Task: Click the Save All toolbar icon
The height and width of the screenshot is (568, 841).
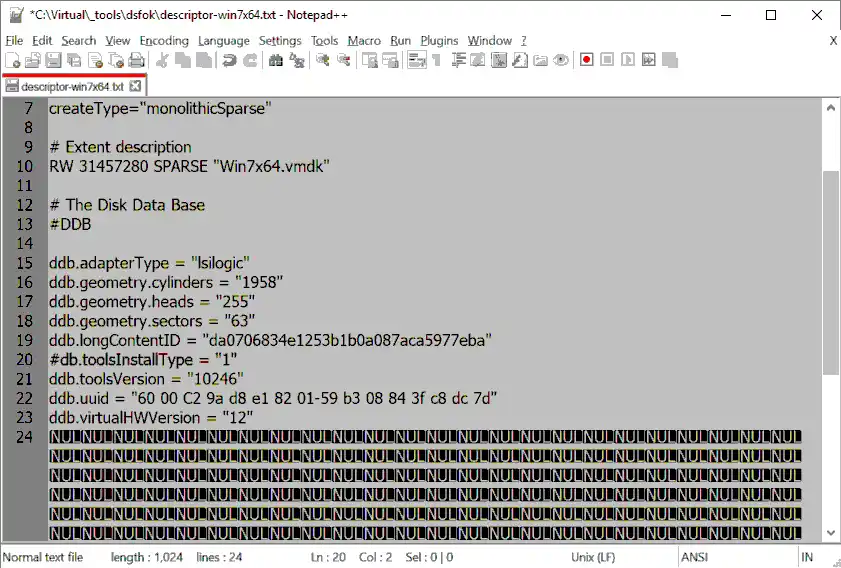Action: tap(74, 60)
